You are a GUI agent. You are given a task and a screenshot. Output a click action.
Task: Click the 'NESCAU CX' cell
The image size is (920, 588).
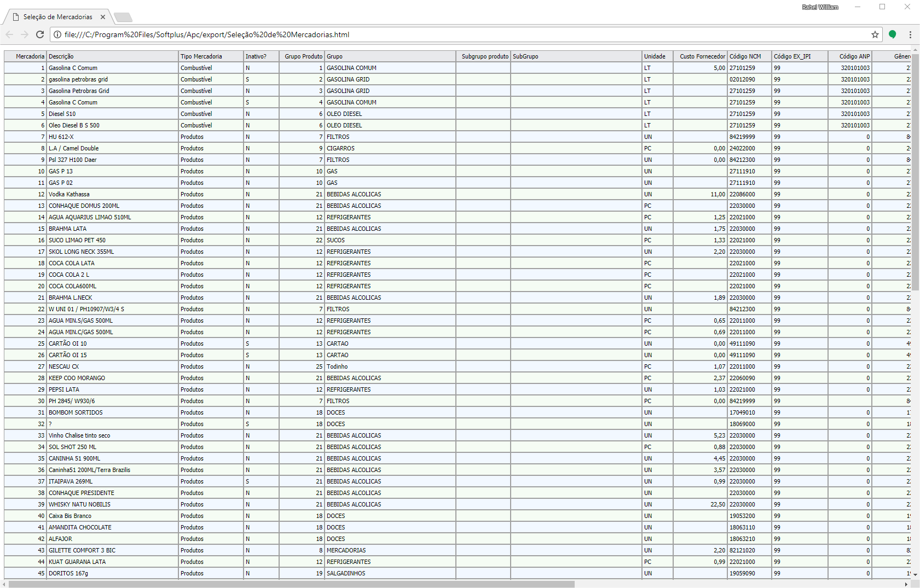pyautogui.click(x=113, y=366)
